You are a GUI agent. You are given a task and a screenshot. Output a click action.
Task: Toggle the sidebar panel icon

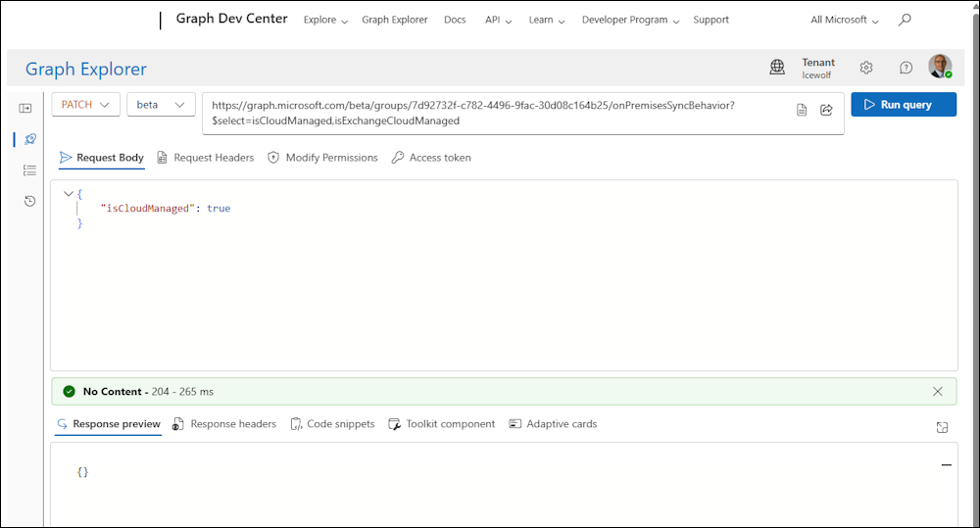(x=26, y=108)
